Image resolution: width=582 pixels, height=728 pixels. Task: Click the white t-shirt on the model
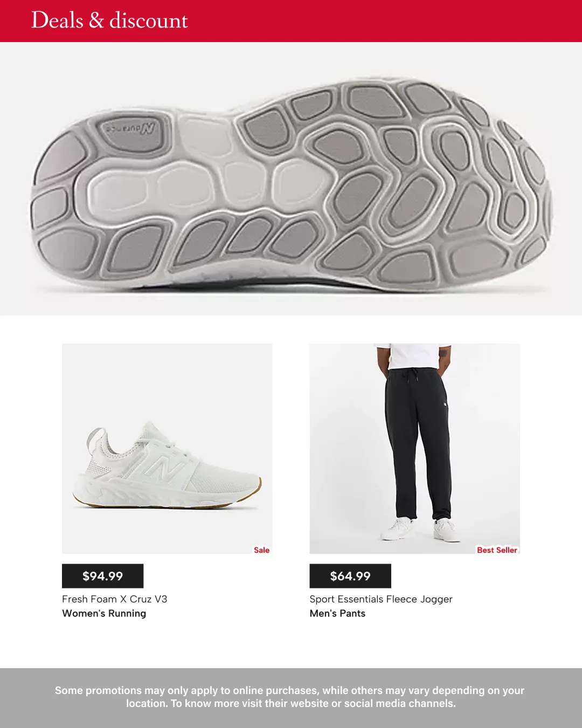click(413, 356)
